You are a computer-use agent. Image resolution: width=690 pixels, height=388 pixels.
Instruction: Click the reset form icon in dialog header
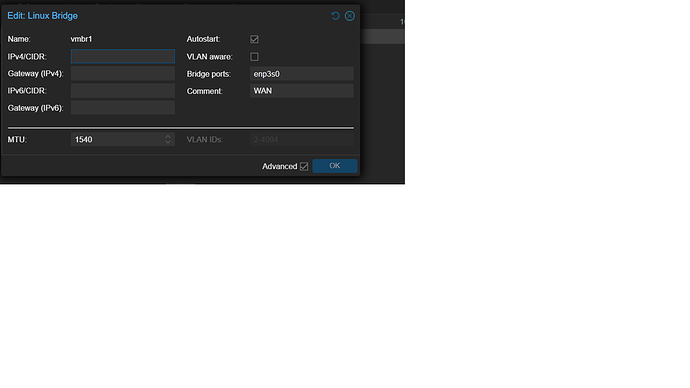coord(335,16)
